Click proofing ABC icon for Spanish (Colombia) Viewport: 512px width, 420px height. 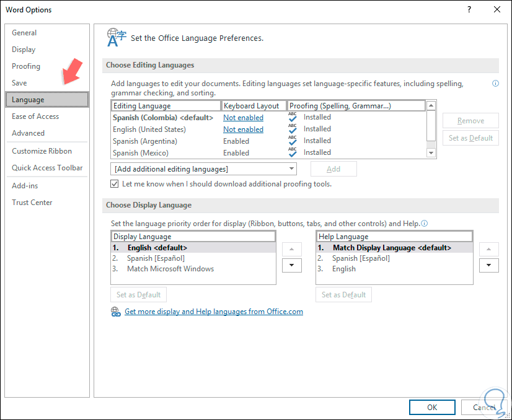292,117
